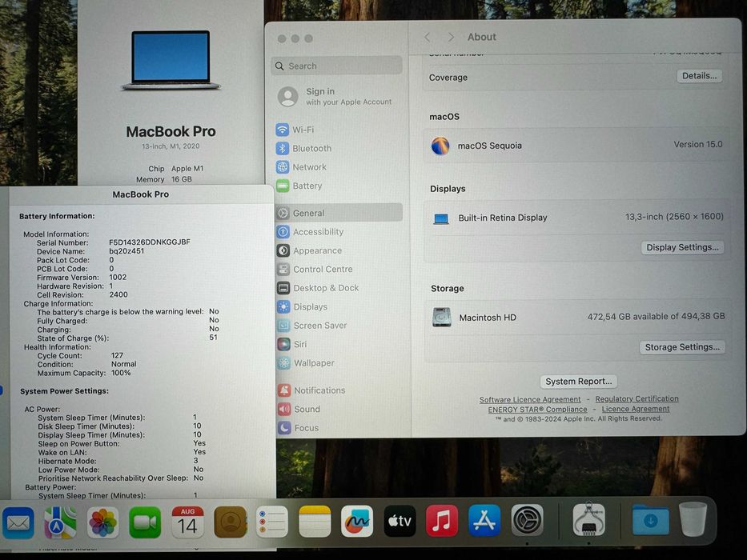
Task: Open Notes app in dock
Action: coord(315,522)
